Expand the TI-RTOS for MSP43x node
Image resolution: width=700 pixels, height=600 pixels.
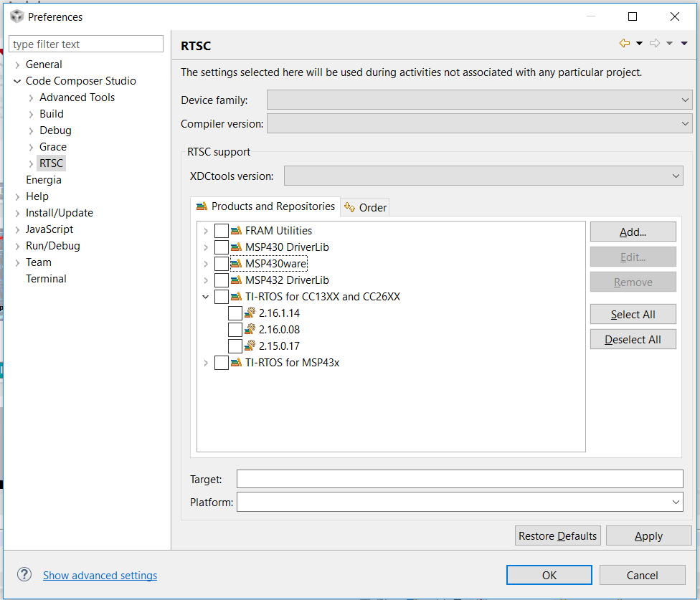tap(206, 363)
